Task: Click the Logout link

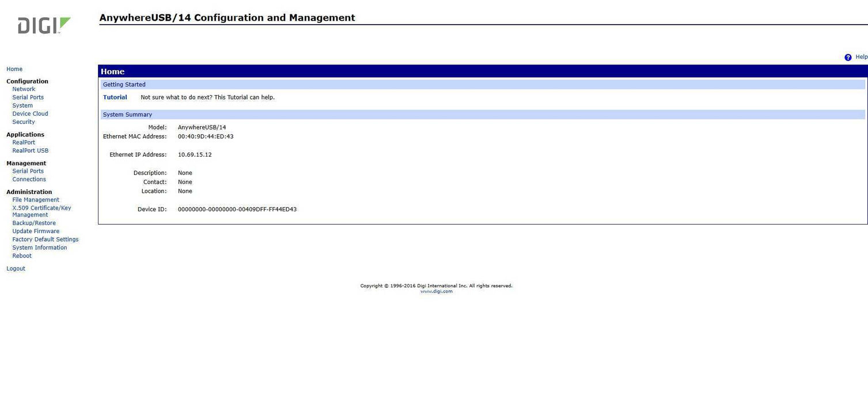Action: pyautogui.click(x=16, y=269)
